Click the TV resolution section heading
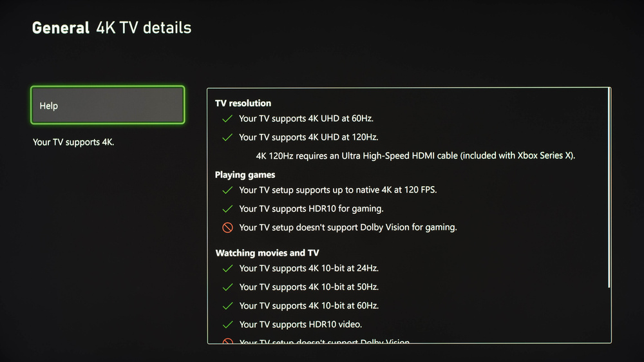The image size is (644, 362). point(243,103)
